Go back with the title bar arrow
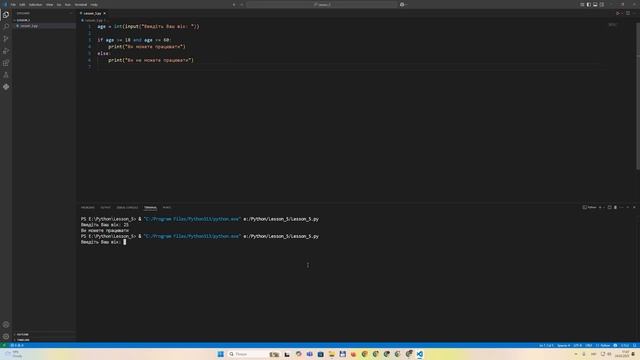The image size is (640, 360). click(x=234, y=4)
